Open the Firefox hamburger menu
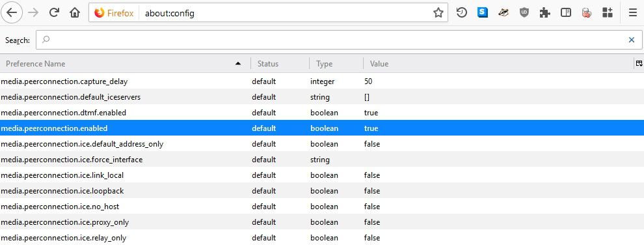This screenshot has height=245, width=644. tap(632, 13)
